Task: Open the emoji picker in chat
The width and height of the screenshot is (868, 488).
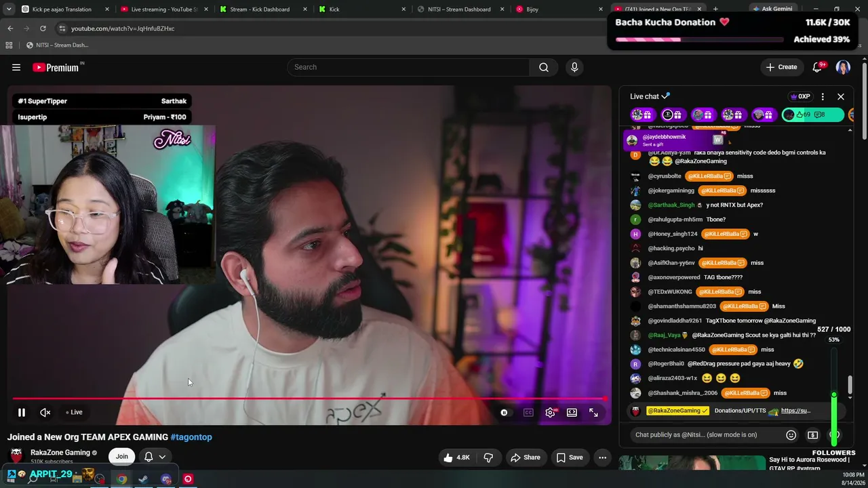Action: pos(791,434)
